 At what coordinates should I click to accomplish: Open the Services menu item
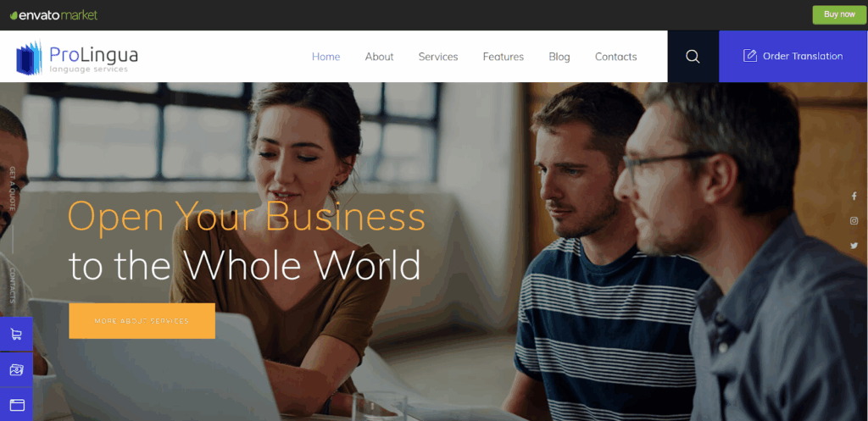[438, 57]
